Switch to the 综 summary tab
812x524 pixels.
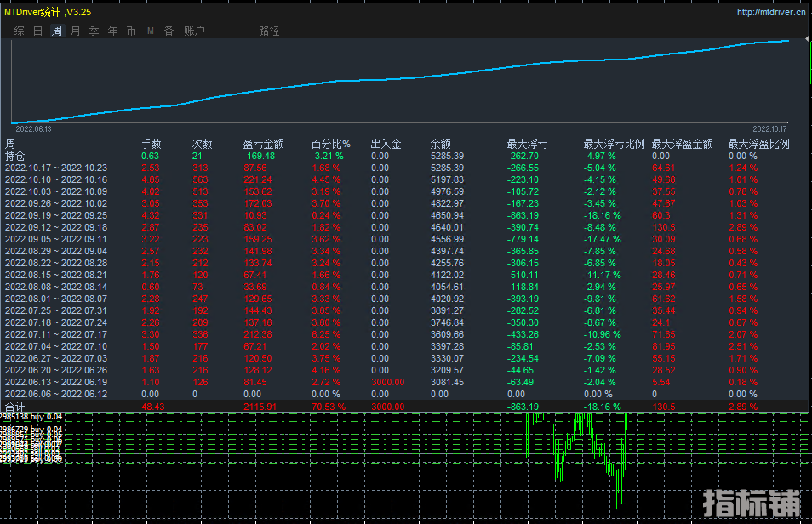[19, 31]
